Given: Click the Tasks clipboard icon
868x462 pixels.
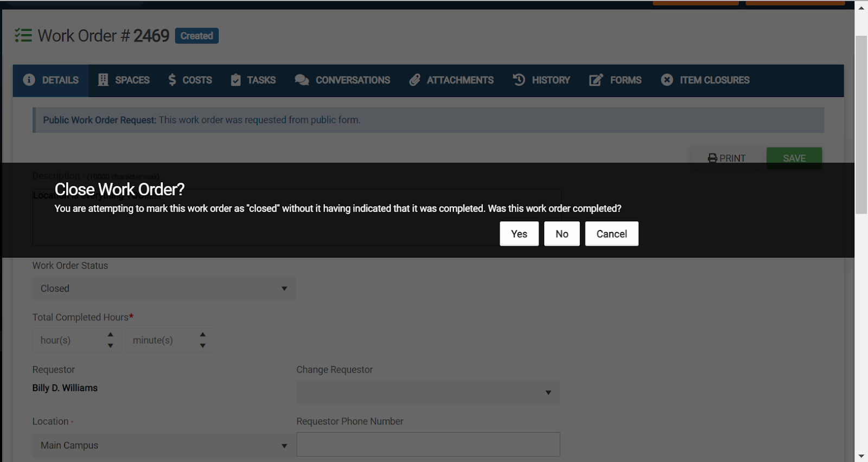Looking at the screenshot, I should point(235,80).
